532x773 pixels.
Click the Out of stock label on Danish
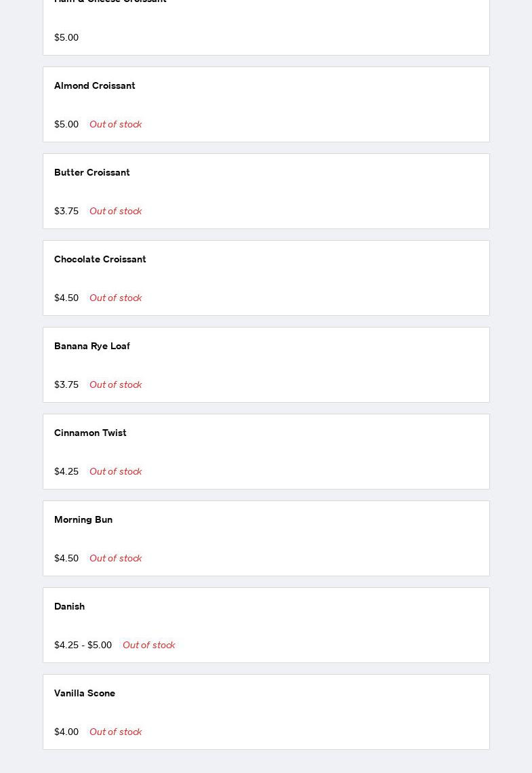tap(148, 645)
